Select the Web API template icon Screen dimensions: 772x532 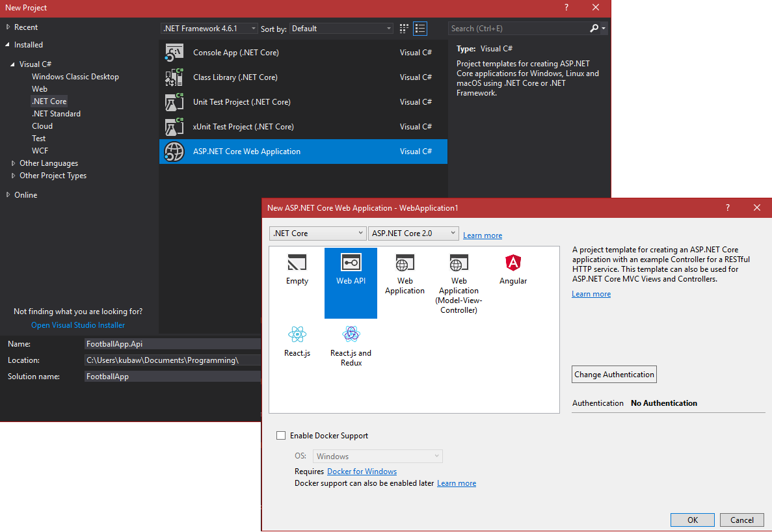351,263
